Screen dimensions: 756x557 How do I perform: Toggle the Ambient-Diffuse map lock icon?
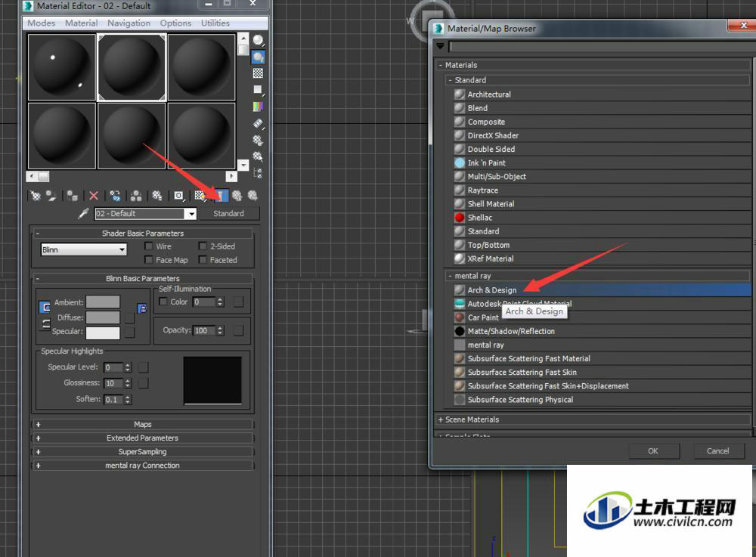click(142, 308)
